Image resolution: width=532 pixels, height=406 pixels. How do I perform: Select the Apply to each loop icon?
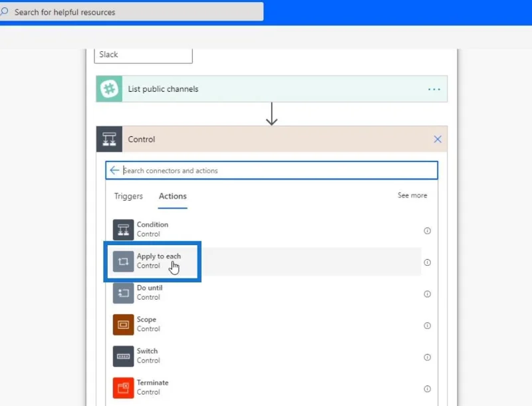coord(123,261)
